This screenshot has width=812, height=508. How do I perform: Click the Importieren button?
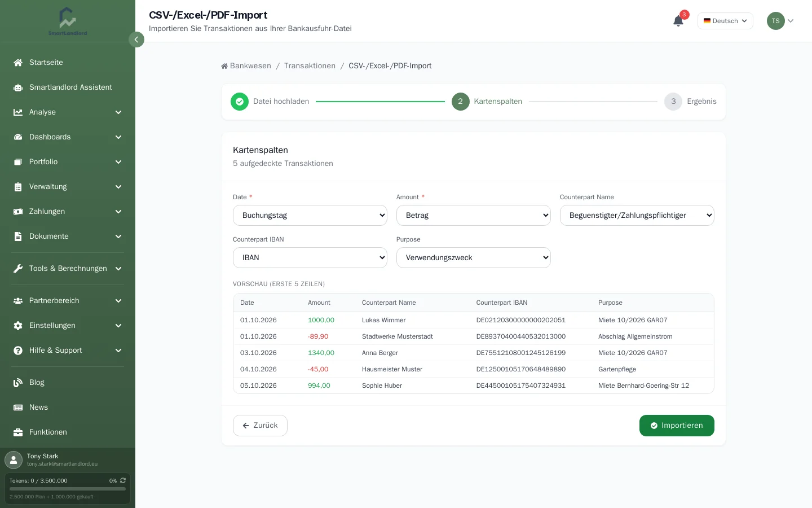pyautogui.click(x=677, y=426)
